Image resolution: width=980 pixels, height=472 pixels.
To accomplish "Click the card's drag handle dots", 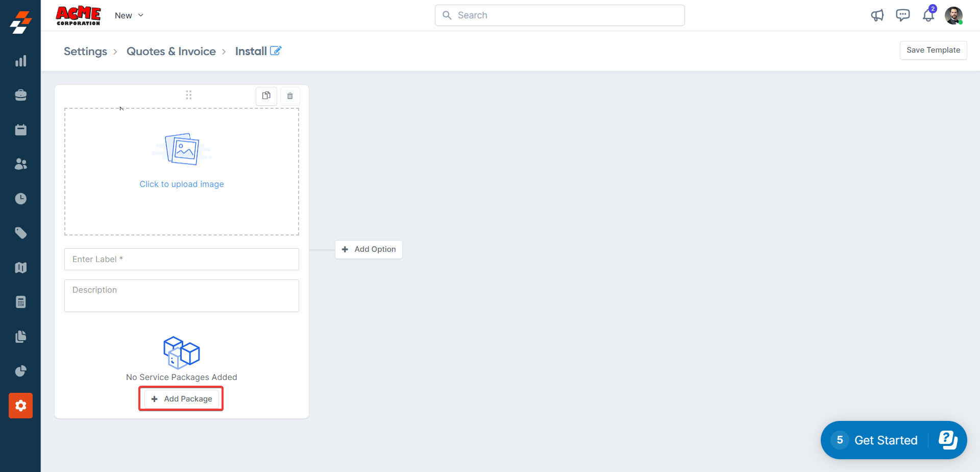I will click(x=189, y=95).
